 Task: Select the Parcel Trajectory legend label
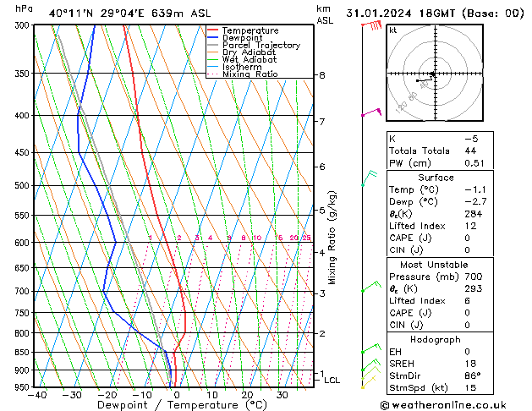tap(261, 45)
